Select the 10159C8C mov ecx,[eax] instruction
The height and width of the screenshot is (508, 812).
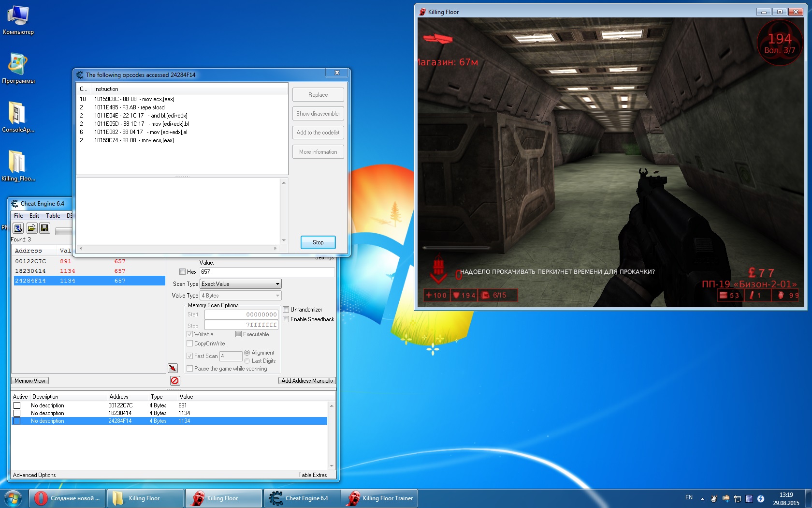point(182,99)
